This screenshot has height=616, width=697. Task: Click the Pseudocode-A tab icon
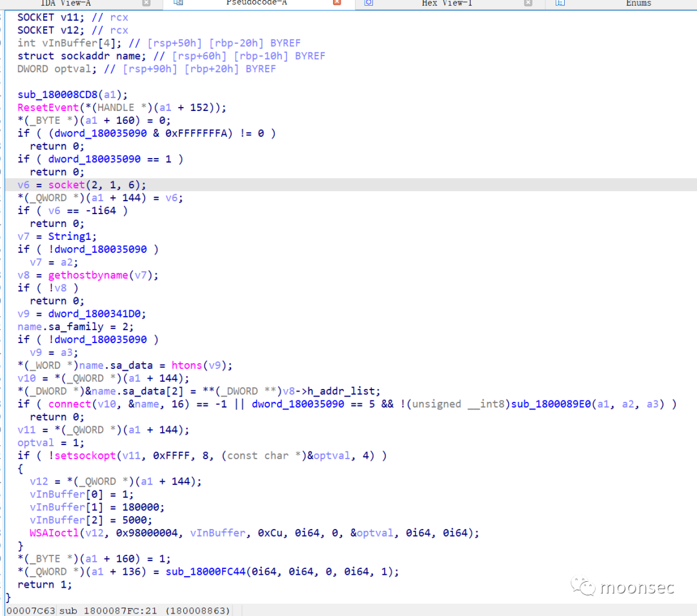178,3
